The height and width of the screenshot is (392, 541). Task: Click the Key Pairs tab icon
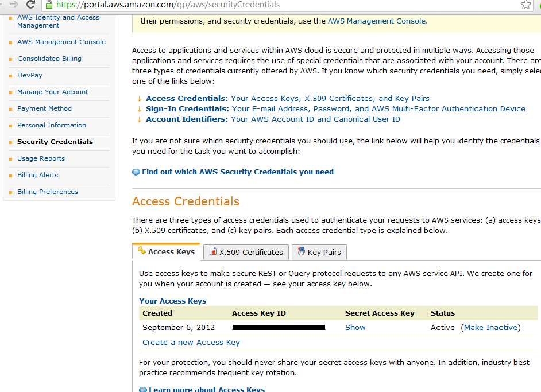pyautogui.click(x=301, y=251)
